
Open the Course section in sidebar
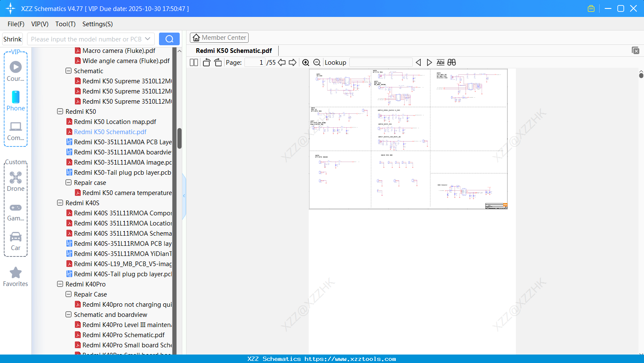coord(16,71)
